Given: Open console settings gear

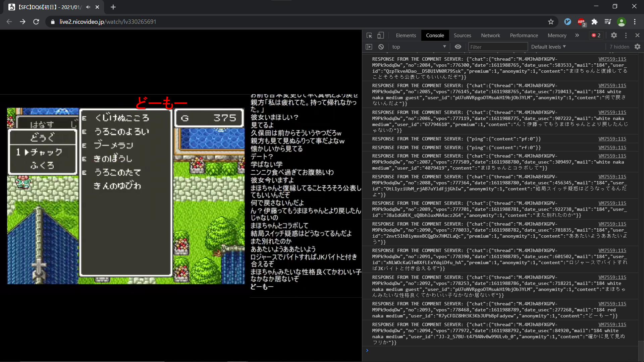Looking at the screenshot, I should pyautogui.click(x=637, y=47).
